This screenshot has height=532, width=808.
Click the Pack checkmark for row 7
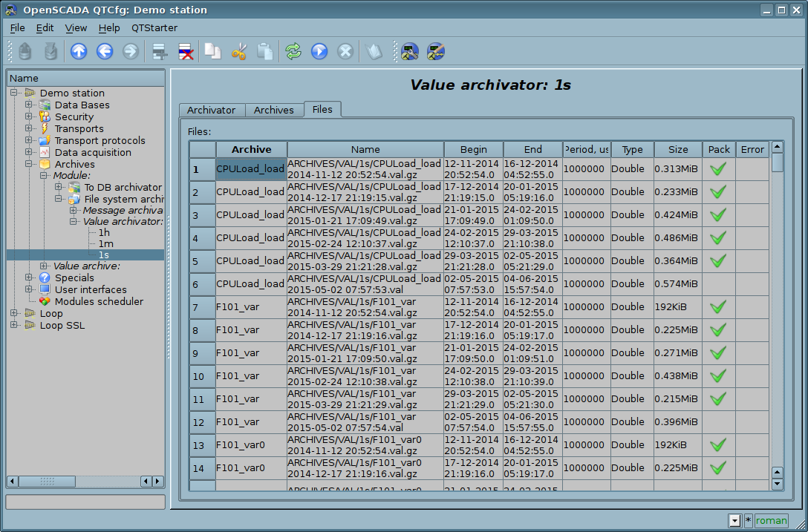pos(717,306)
